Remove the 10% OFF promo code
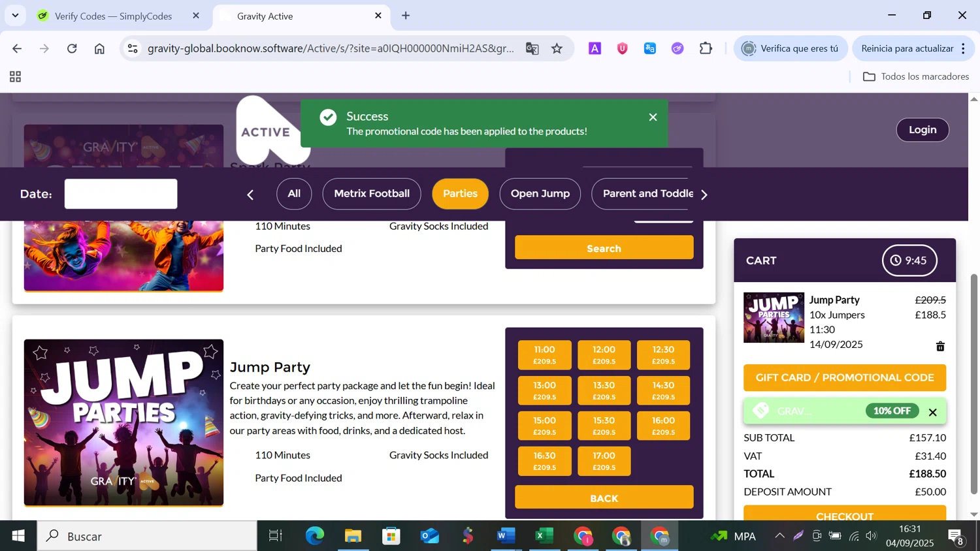This screenshot has height=551, width=980. coord(932,412)
